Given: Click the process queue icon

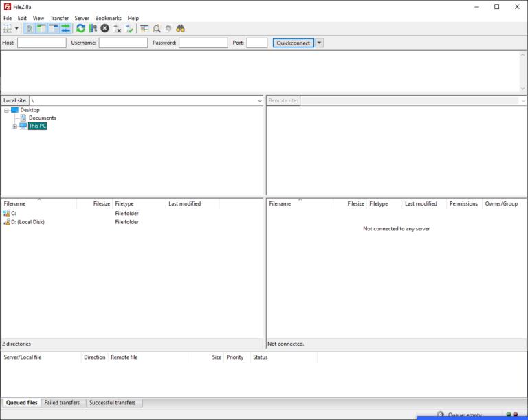Looking at the screenshot, I should click(x=93, y=28).
